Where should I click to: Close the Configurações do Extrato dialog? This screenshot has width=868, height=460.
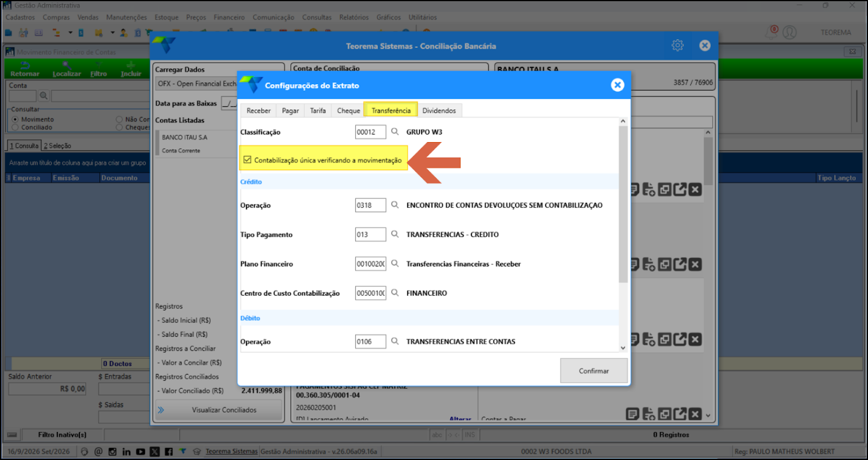[617, 85]
